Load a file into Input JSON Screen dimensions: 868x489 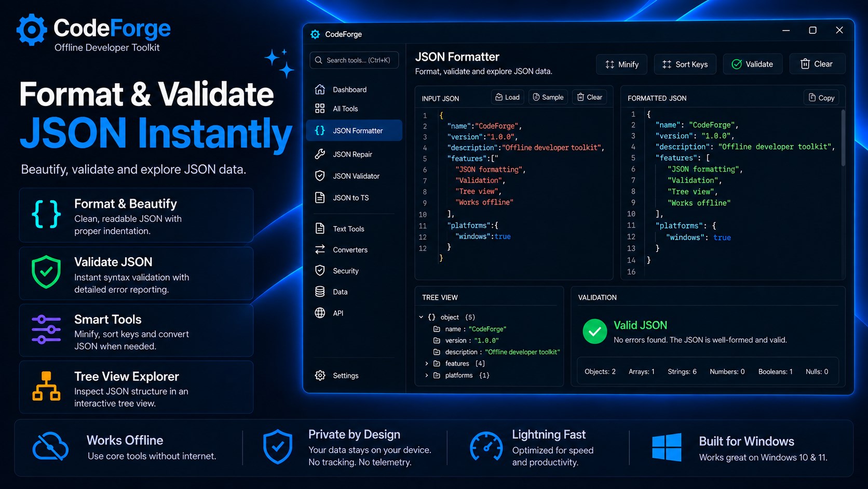(507, 97)
